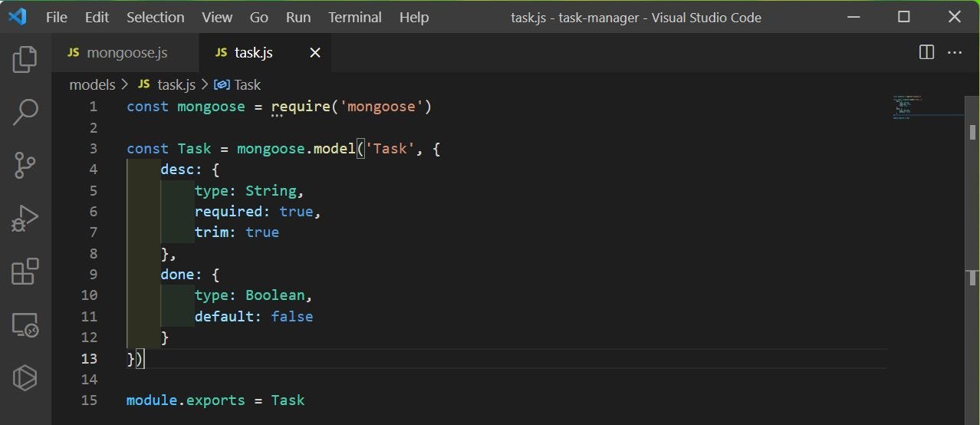This screenshot has height=425, width=980.
Task: Open the Terminal menu
Action: tap(355, 17)
